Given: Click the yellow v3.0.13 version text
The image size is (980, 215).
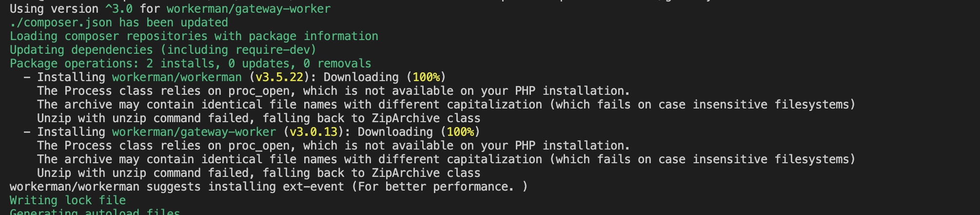Looking at the screenshot, I should click(314, 132).
